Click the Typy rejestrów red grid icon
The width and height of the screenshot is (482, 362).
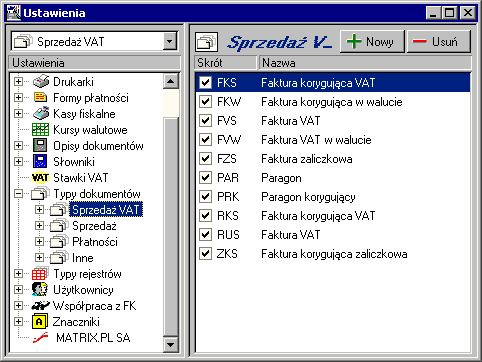click(40, 274)
